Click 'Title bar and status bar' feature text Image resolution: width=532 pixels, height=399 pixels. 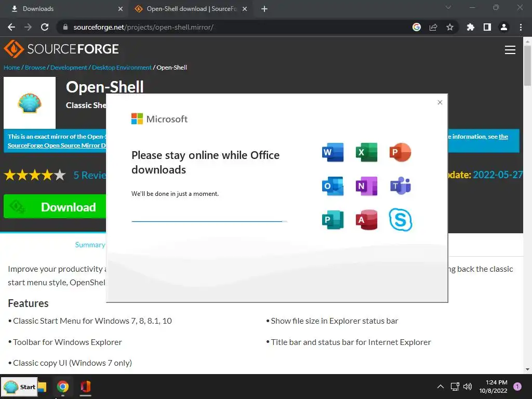[351, 342]
